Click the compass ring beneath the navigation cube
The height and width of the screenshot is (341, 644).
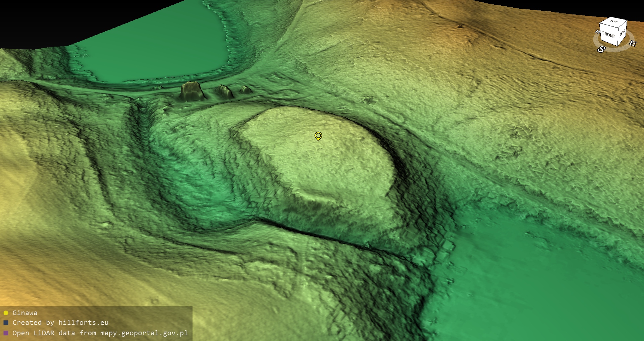pyautogui.click(x=617, y=48)
